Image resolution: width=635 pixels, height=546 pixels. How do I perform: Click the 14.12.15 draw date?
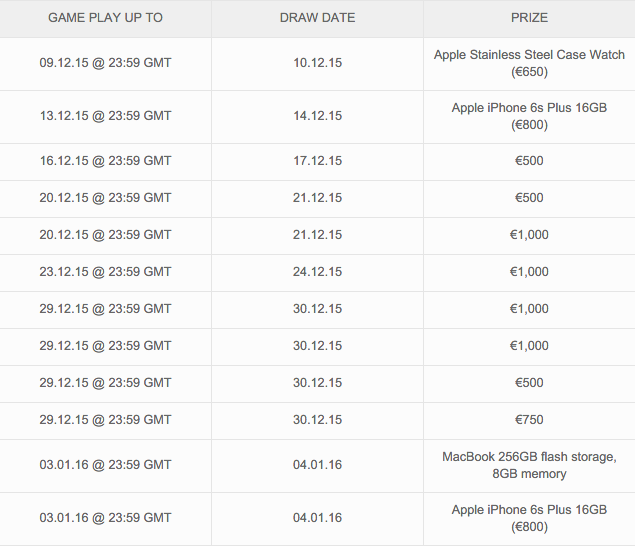pos(318,116)
